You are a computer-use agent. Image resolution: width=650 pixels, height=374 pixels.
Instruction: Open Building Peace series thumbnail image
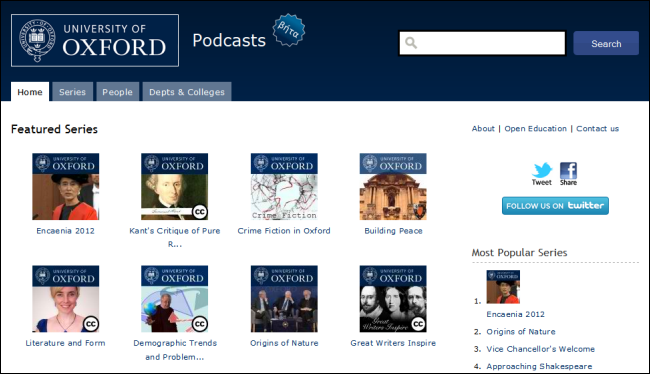coord(393,186)
